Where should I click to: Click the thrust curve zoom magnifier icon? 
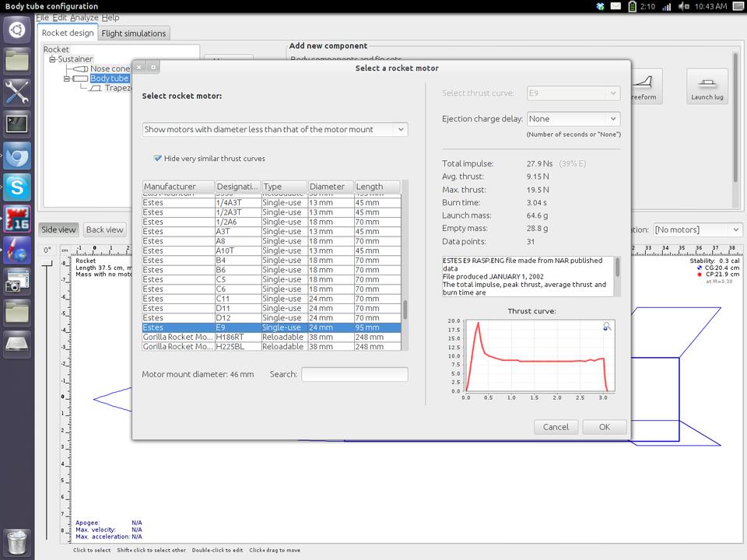click(607, 327)
